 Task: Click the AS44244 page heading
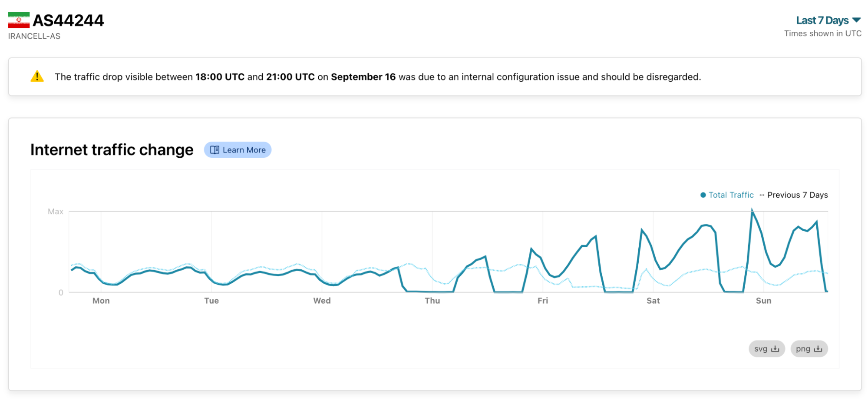[x=68, y=20]
